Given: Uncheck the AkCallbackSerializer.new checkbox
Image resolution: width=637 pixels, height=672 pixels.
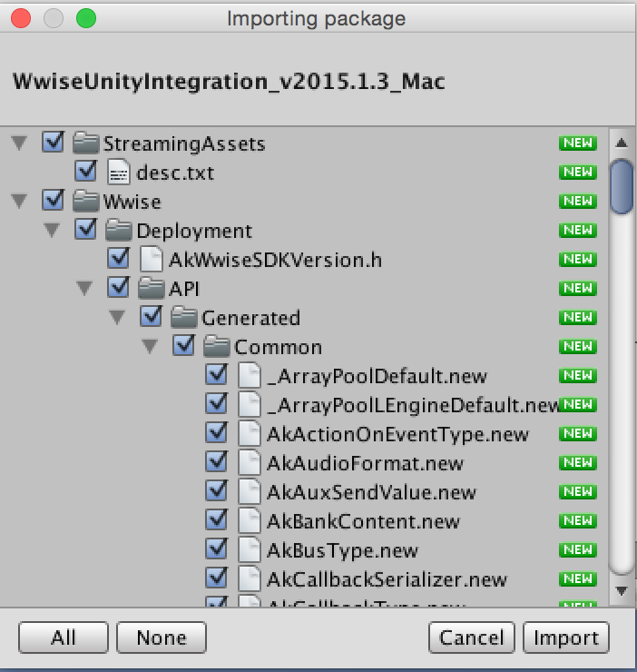Looking at the screenshot, I should pos(216,578).
